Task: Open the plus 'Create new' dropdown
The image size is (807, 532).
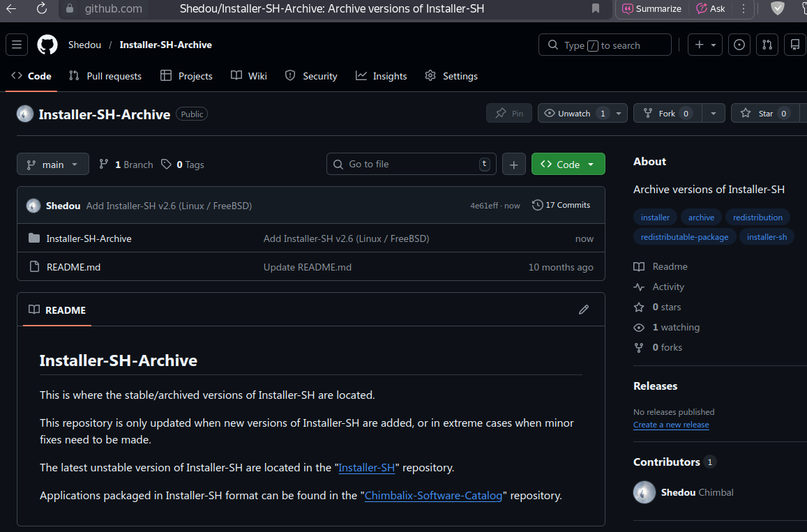Action: click(705, 45)
